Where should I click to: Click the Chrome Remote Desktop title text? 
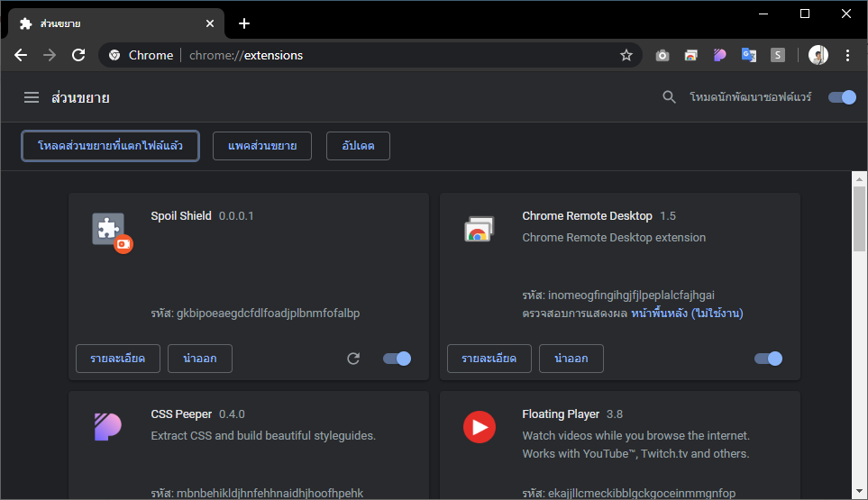click(587, 215)
